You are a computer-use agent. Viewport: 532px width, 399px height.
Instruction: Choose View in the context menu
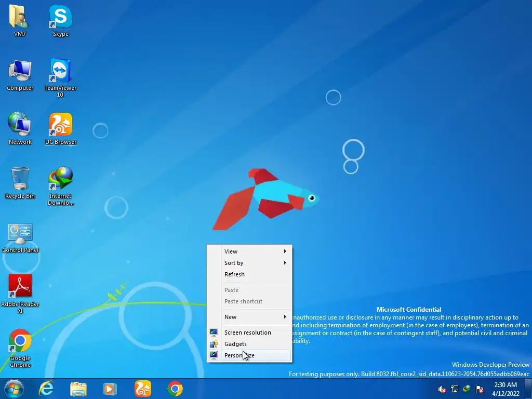pyautogui.click(x=249, y=251)
